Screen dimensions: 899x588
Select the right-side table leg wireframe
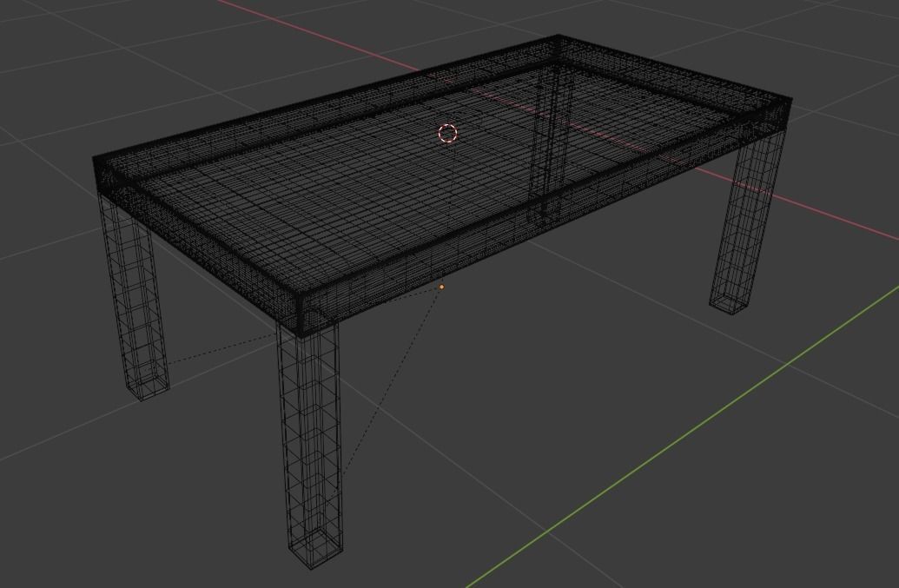(747, 221)
